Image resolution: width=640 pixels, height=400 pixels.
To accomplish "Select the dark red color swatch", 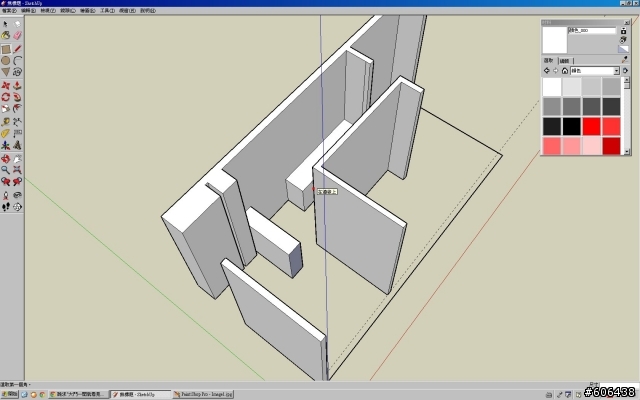I will click(611, 146).
